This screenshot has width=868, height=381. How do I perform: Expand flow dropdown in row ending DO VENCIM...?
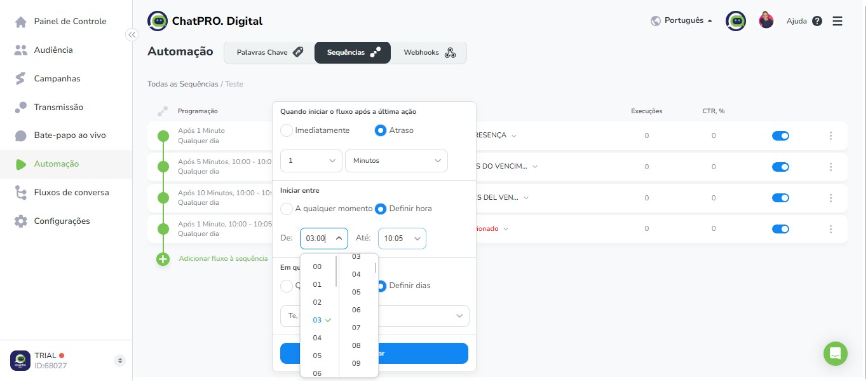tap(535, 167)
